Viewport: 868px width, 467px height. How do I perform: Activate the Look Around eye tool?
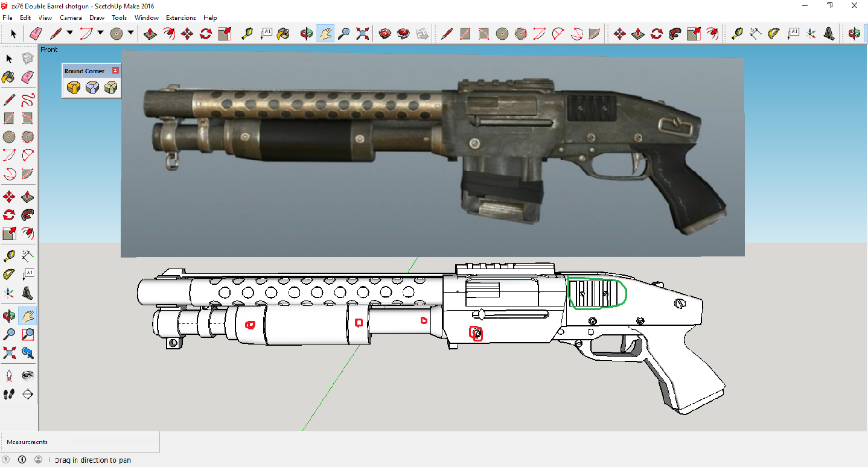click(27, 376)
